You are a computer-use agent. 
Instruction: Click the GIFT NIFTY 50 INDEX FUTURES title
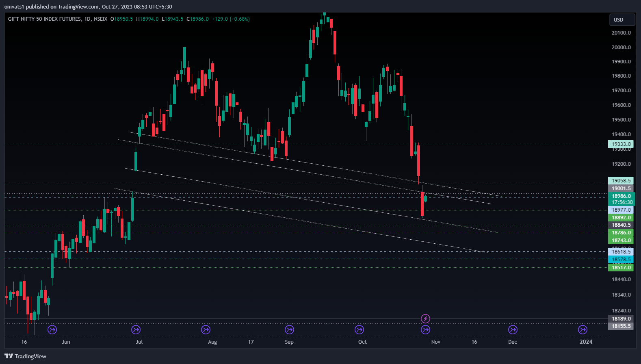[45, 19]
